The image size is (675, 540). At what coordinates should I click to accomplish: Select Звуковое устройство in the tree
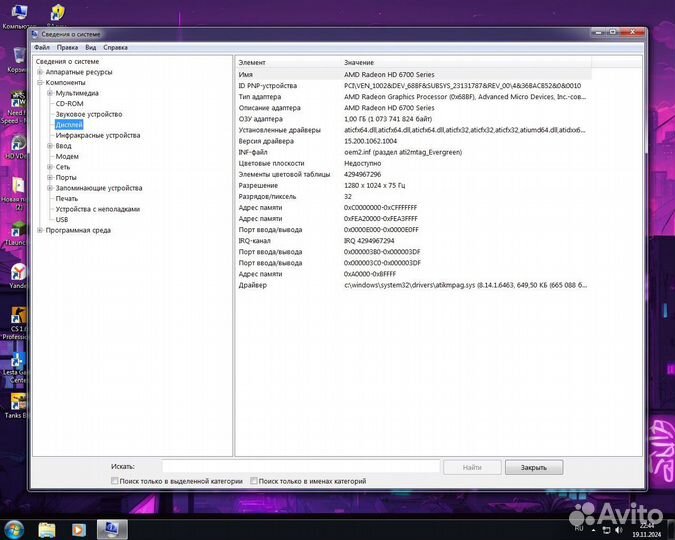click(89, 114)
